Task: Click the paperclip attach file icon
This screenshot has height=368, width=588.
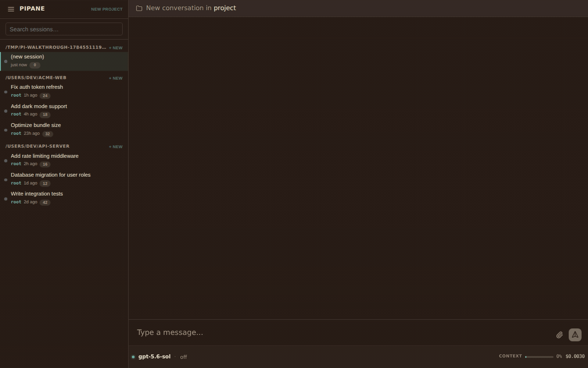Action: (559, 335)
